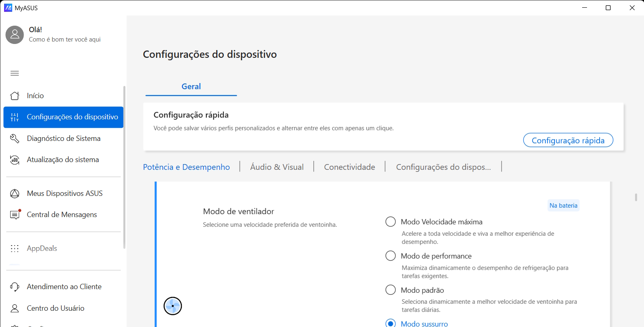Viewport: 644px width, 327px height.
Task: Click the sliders icon for Configurações do dispositivo
Action: tap(15, 117)
